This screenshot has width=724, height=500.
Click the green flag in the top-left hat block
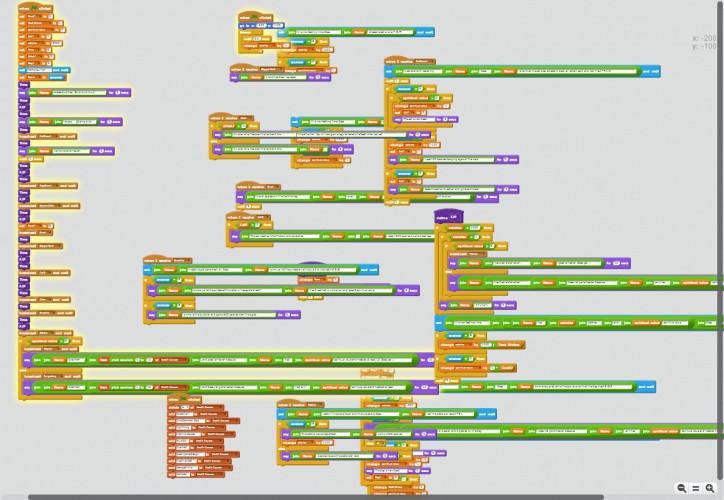[33, 8]
